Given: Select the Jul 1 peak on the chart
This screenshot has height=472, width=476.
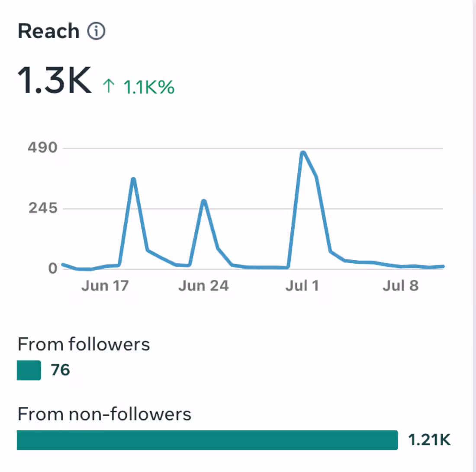Looking at the screenshot, I should [302, 153].
